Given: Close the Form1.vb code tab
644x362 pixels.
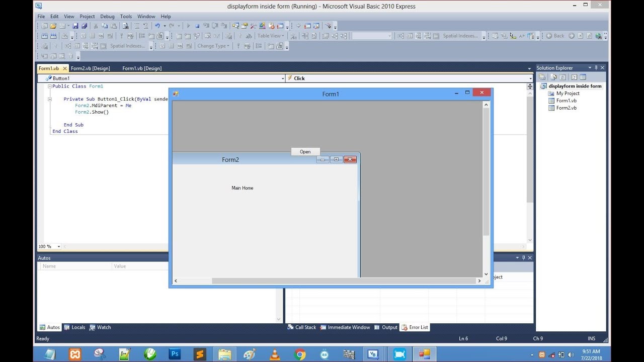Looking at the screenshot, I should click(x=64, y=68).
